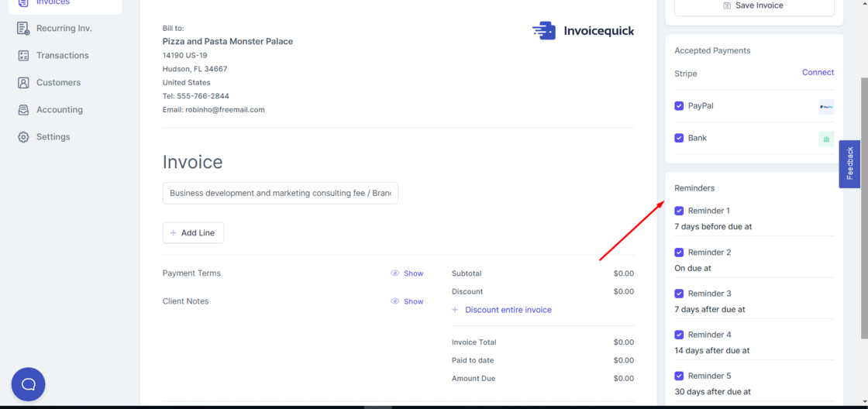The width and height of the screenshot is (868, 409).
Task: Click the green Bank icon
Action: pyautogui.click(x=826, y=139)
